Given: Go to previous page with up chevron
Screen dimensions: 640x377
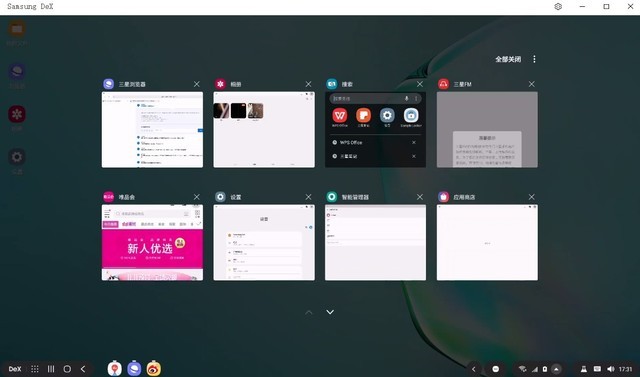Looking at the screenshot, I should (309, 312).
